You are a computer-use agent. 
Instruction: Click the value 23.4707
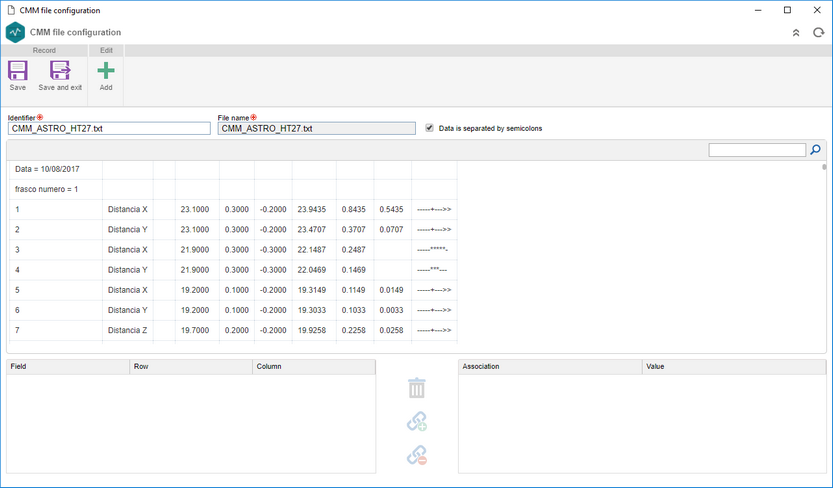(312, 229)
